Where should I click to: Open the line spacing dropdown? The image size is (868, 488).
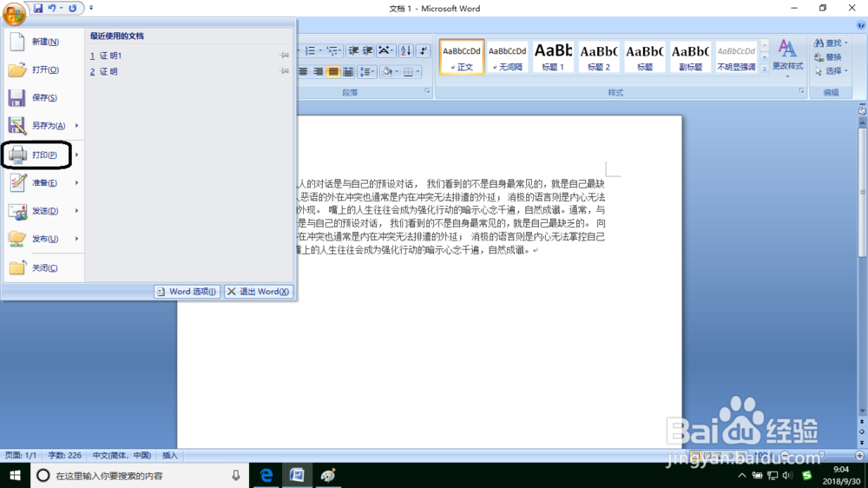click(366, 71)
